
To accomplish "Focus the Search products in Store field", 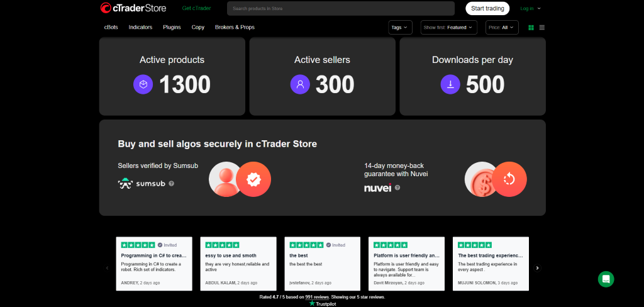I will point(341,8).
